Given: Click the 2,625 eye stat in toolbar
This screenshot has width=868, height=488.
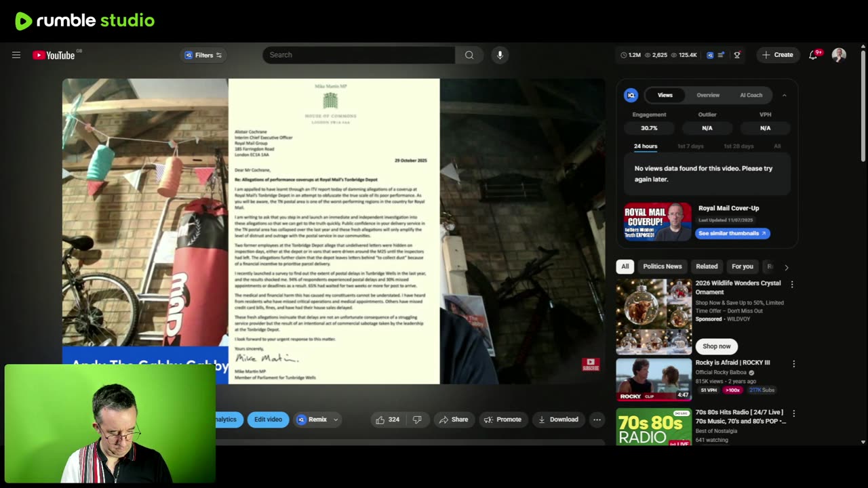Looking at the screenshot, I should (656, 55).
